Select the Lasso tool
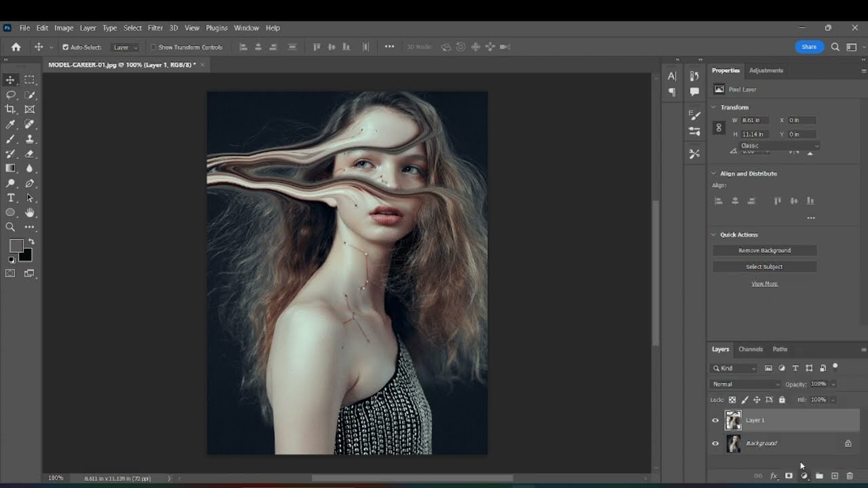 pyautogui.click(x=10, y=95)
